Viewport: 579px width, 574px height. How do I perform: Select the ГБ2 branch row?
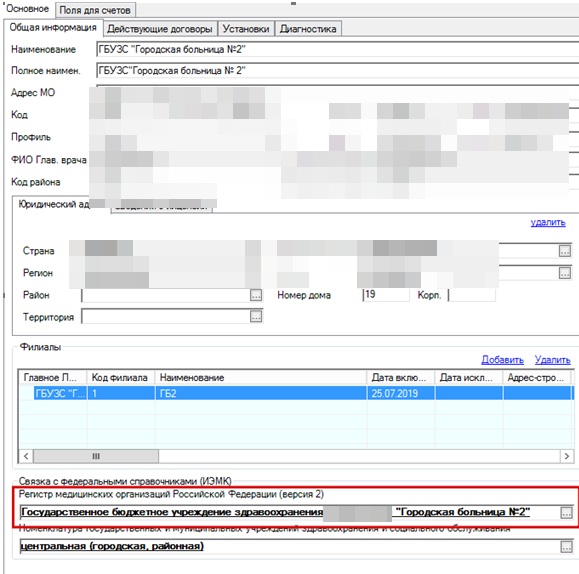(x=295, y=393)
